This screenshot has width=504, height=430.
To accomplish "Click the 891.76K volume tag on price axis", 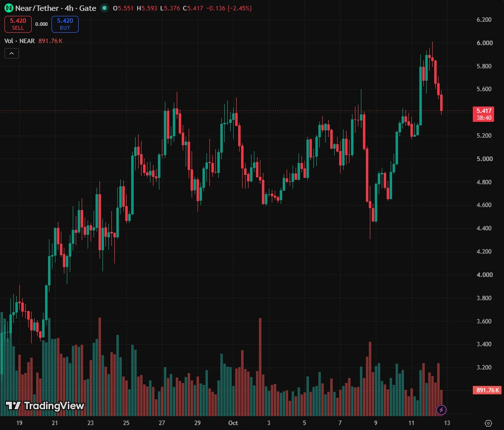I will pyautogui.click(x=487, y=390).
